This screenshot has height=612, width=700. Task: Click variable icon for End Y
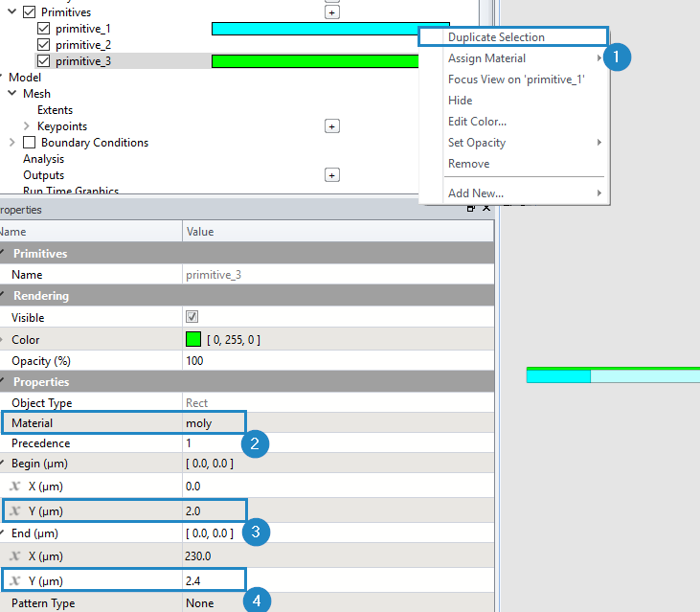[15, 581]
